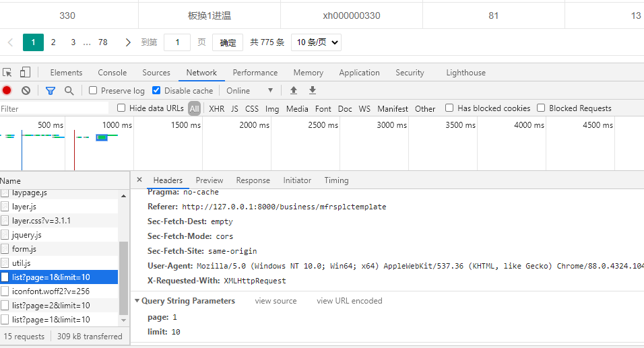Close the request details pane
The width and height of the screenshot is (644, 348).
(139, 180)
